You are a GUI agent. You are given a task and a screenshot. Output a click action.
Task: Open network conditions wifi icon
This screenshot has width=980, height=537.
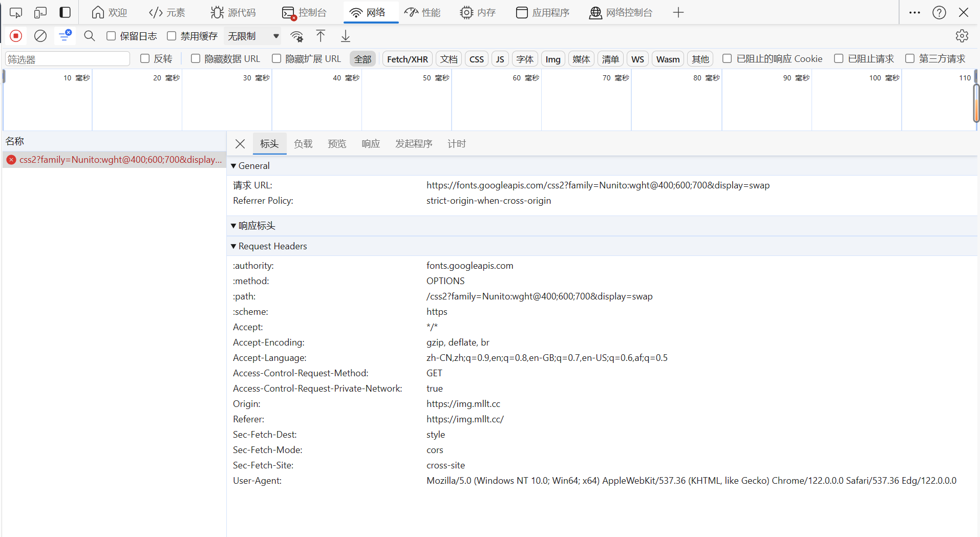[296, 36]
